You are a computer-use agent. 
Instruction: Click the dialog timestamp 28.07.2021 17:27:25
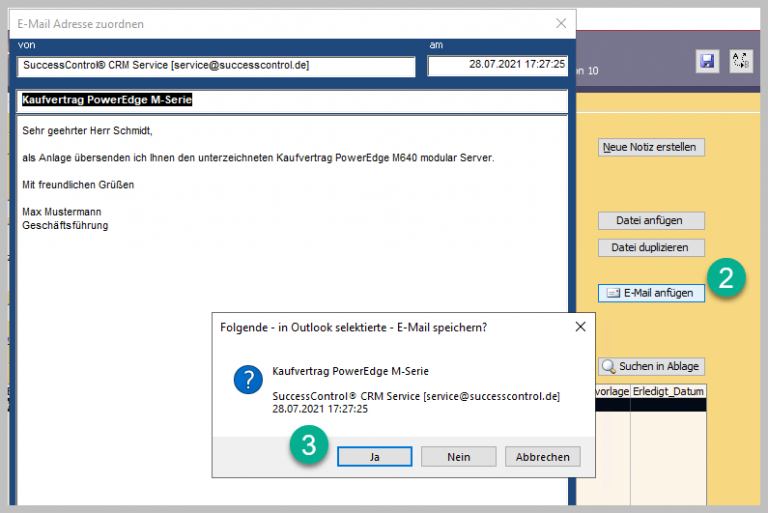pyautogui.click(x=320, y=409)
